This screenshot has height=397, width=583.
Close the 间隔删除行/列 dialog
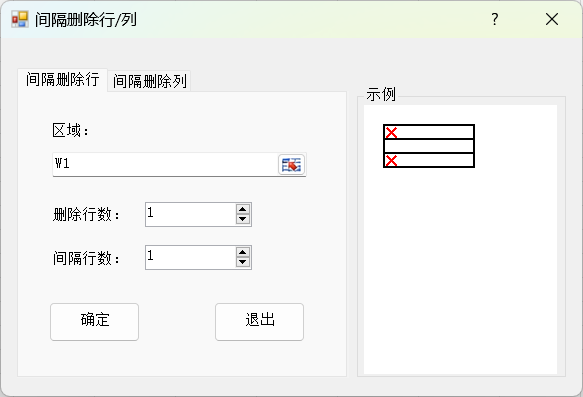(552, 19)
